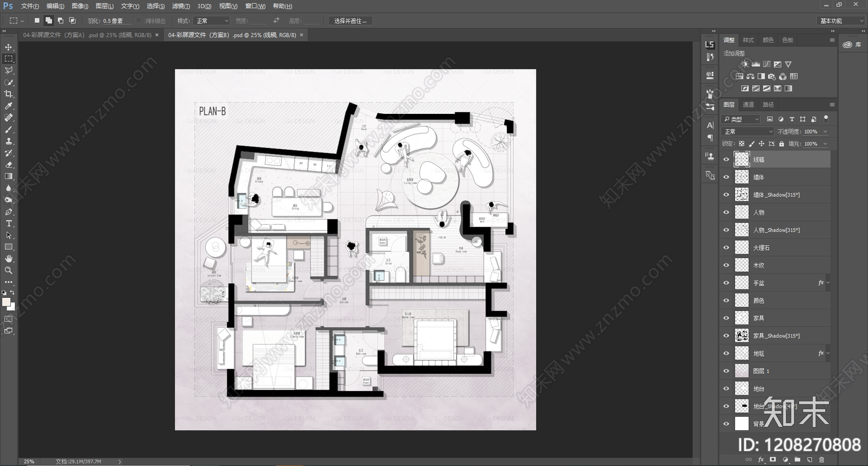The height and width of the screenshot is (466, 868).
Task: Open the 不透明度 opacity dropdown arrow
Action: point(825,131)
